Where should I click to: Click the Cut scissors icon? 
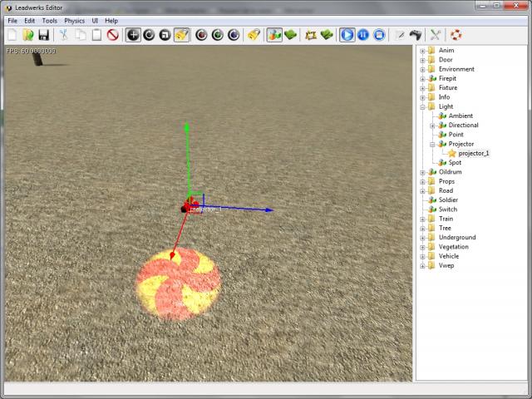click(63, 35)
